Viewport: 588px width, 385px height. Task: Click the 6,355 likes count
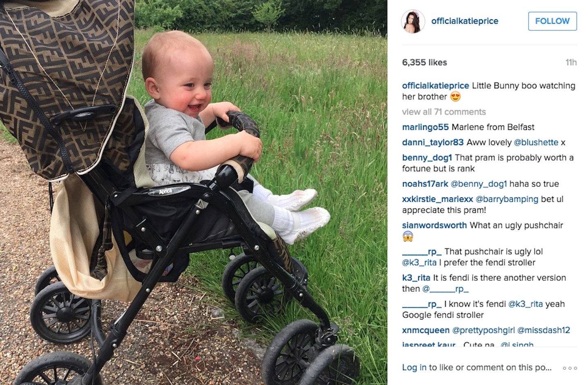(425, 63)
